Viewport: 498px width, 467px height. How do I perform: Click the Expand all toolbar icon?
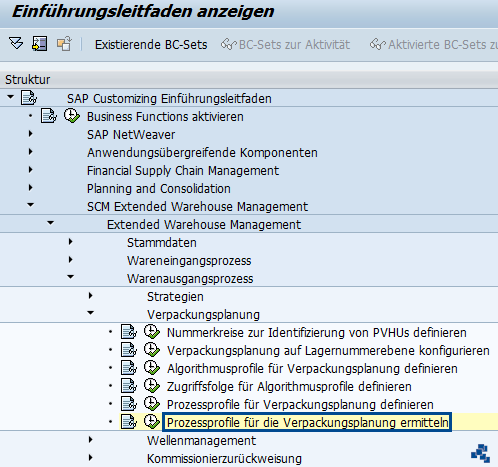point(16,44)
